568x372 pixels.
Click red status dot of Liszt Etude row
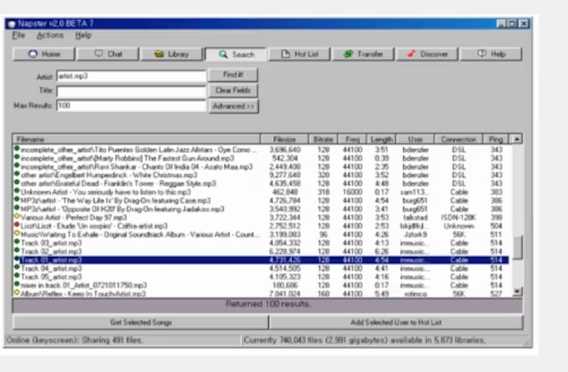click(17, 225)
